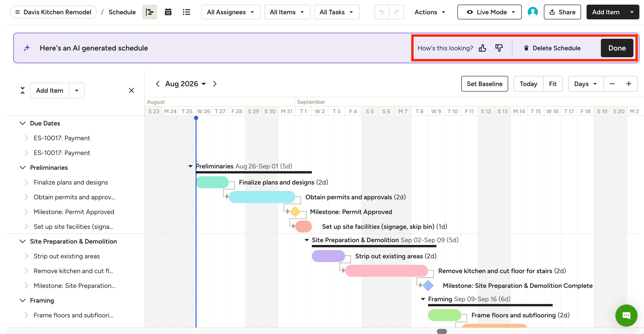Go to the next month
Screen dimensions: 644x334
[x=215, y=84]
